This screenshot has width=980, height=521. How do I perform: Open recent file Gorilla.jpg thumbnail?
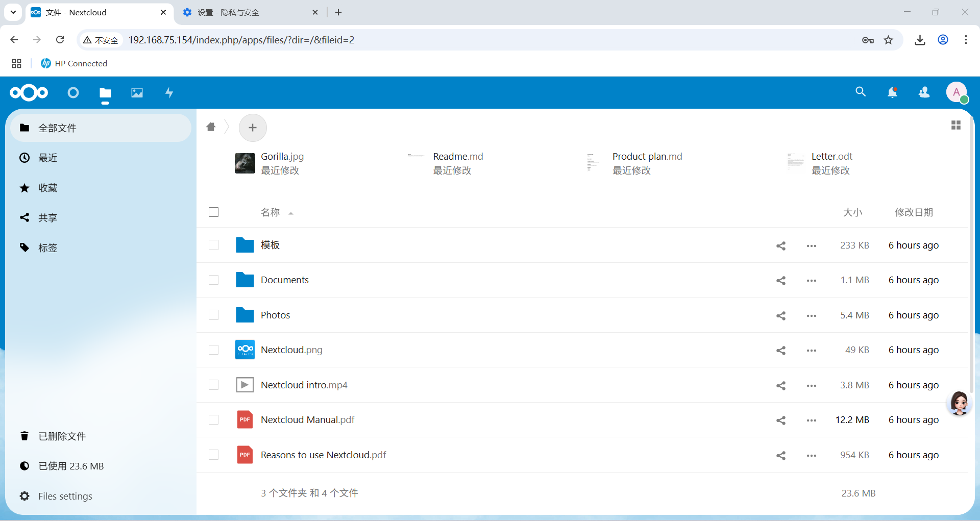(x=245, y=163)
